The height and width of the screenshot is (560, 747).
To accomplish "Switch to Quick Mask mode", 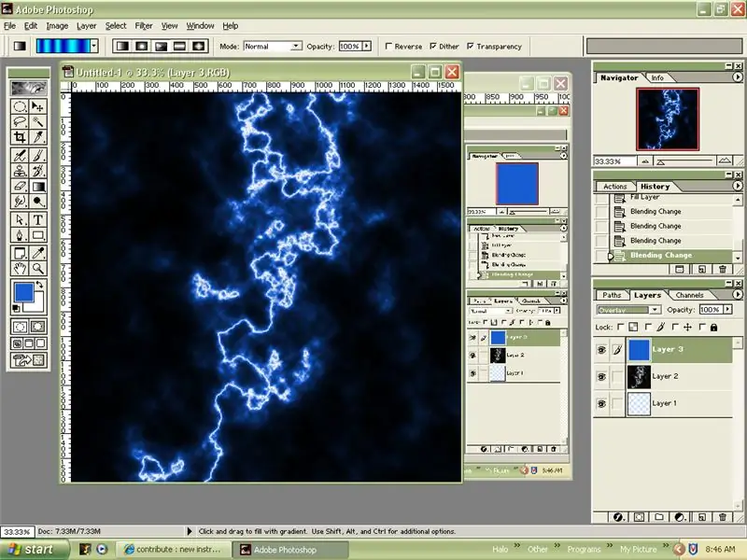I will pyautogui.click(x=38, y=327).
